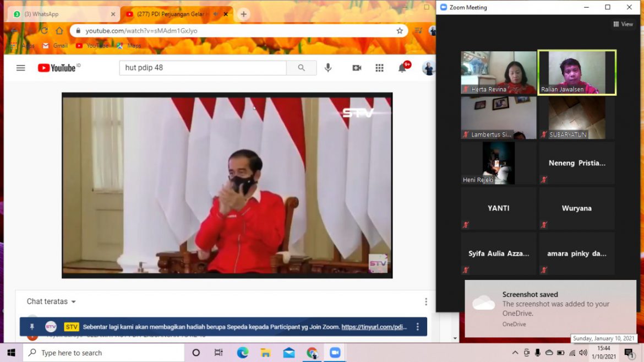Open the create video camera icon
The height and width of the screenshot is (362, 644).
(356, 67)
